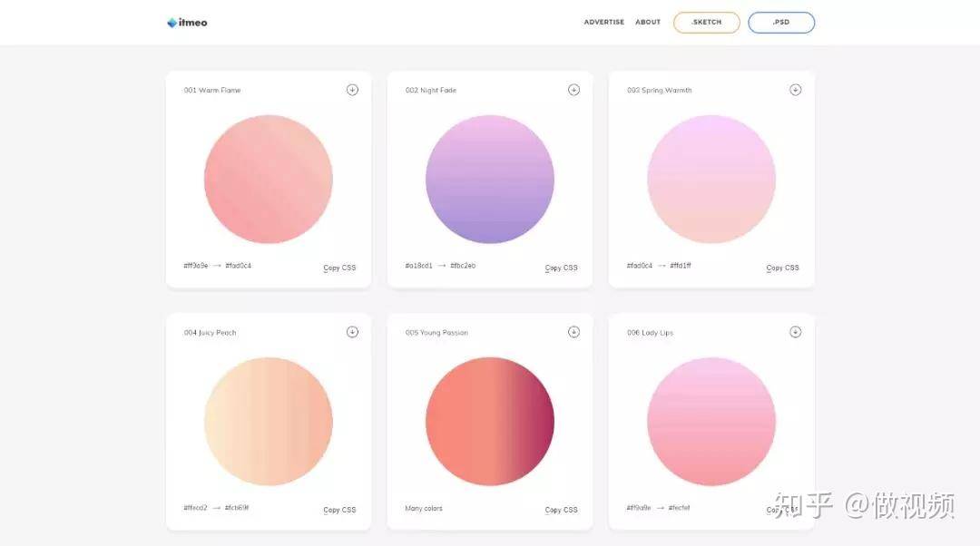The height and width of the screenshot is (546, 980).
Task: Download the 005 Young Passion gradient
Action: [x=573, y=332]
